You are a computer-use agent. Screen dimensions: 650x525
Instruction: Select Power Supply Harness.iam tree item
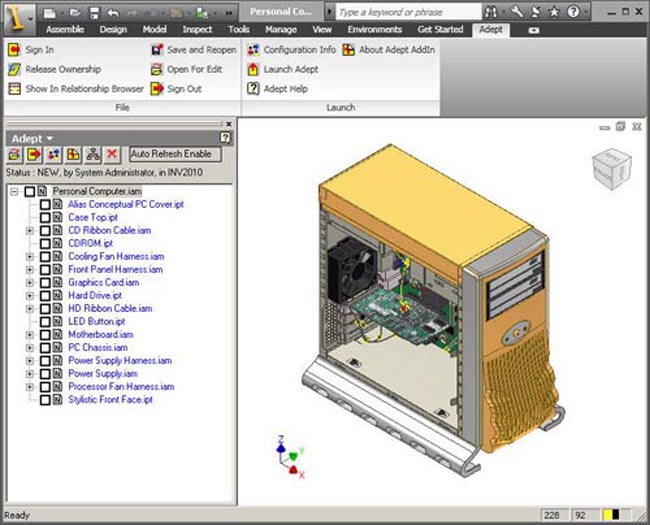coord(120,361)
